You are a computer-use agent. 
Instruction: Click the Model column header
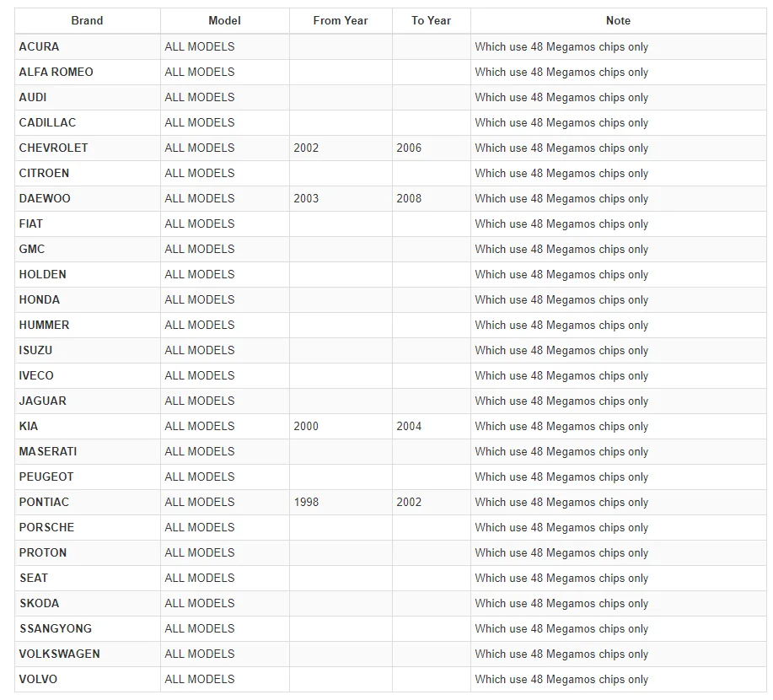pos(224,21)
